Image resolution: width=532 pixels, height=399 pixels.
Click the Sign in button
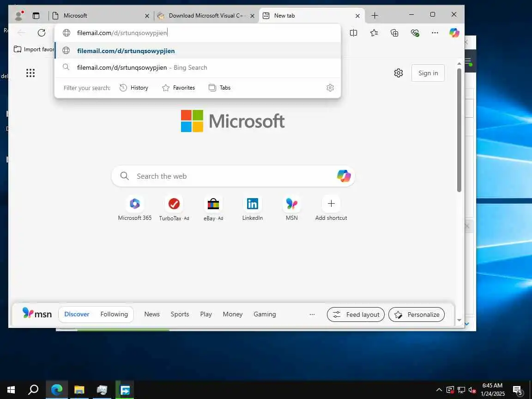428,73
